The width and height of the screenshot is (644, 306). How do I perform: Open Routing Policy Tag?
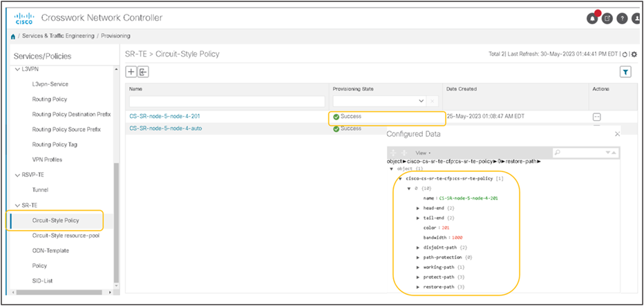tap(55, 144)
